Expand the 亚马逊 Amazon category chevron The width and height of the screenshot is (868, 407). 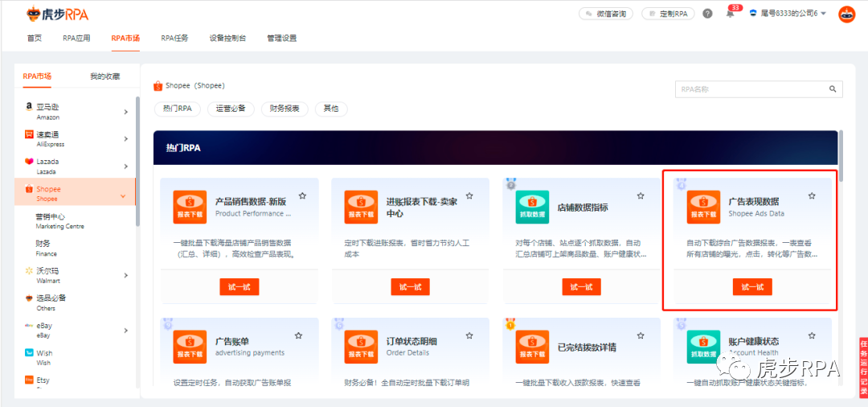(125, 112)
